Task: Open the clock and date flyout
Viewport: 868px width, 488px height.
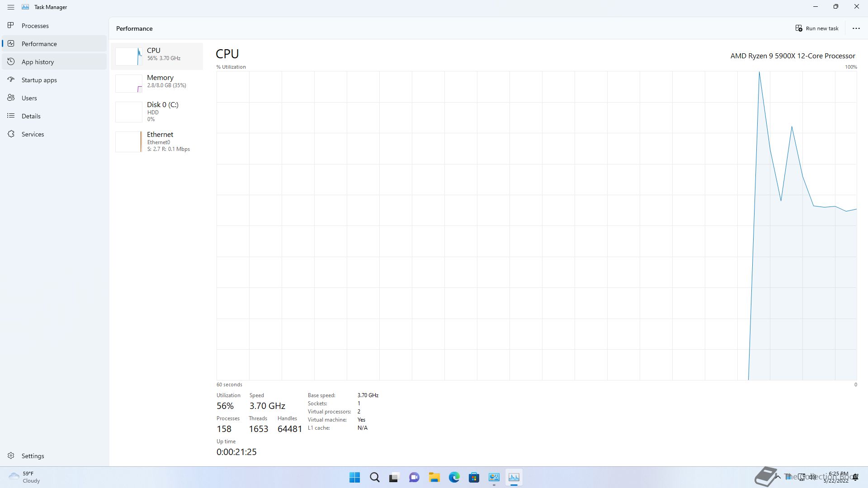Action: tap(836, 477)
